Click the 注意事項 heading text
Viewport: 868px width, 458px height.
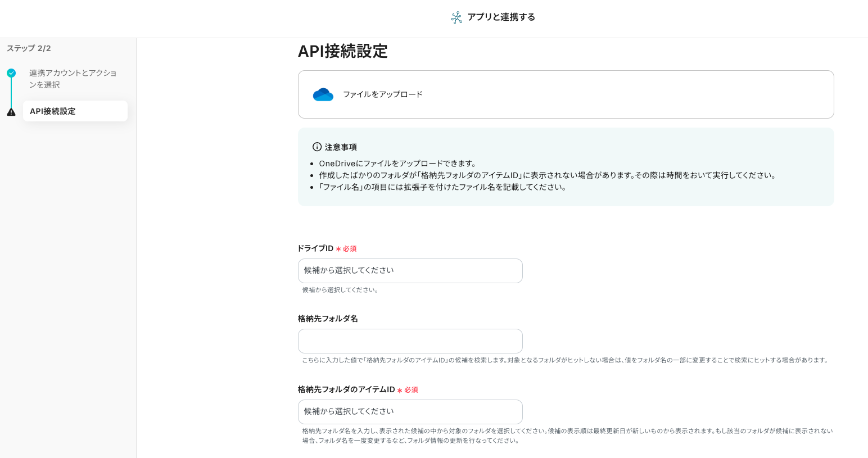point(341,147)
